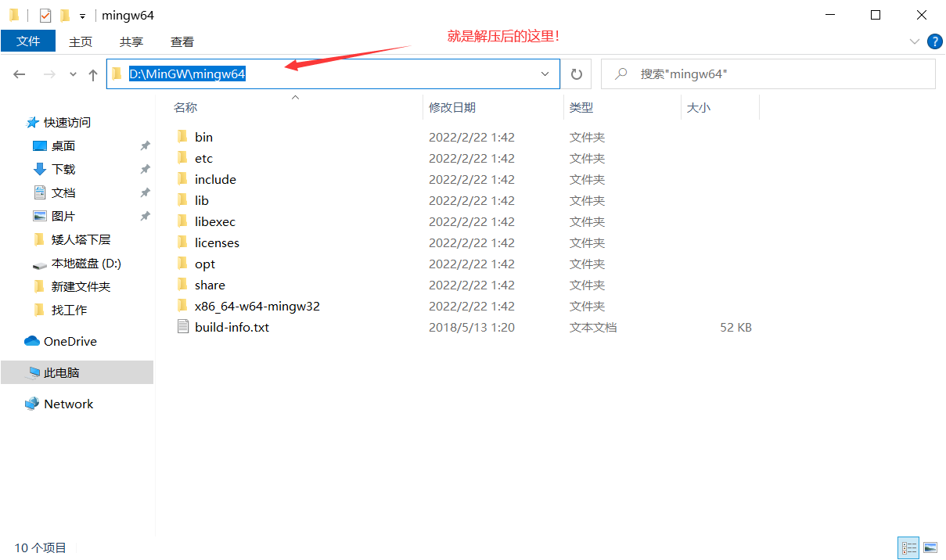The width and height of the screenshot is (946, 560).
Task: Open address bar history dropdown
Action: [545, 74]
